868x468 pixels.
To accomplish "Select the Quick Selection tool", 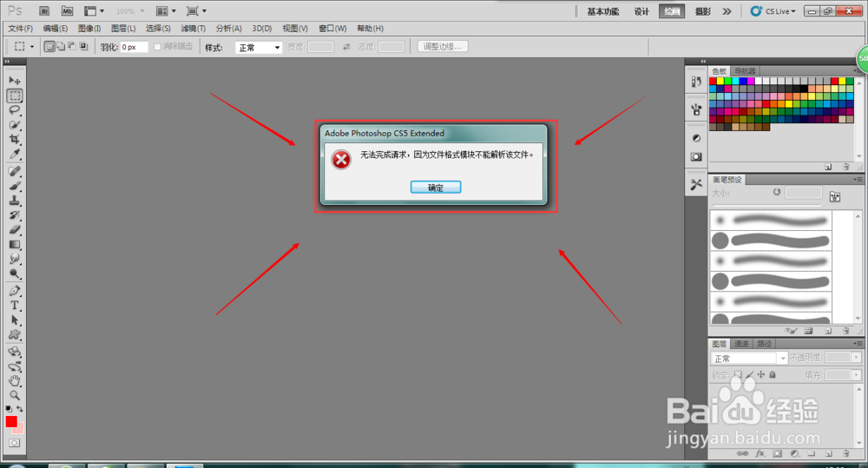I will pyautogui.click(x=15, y=125).
